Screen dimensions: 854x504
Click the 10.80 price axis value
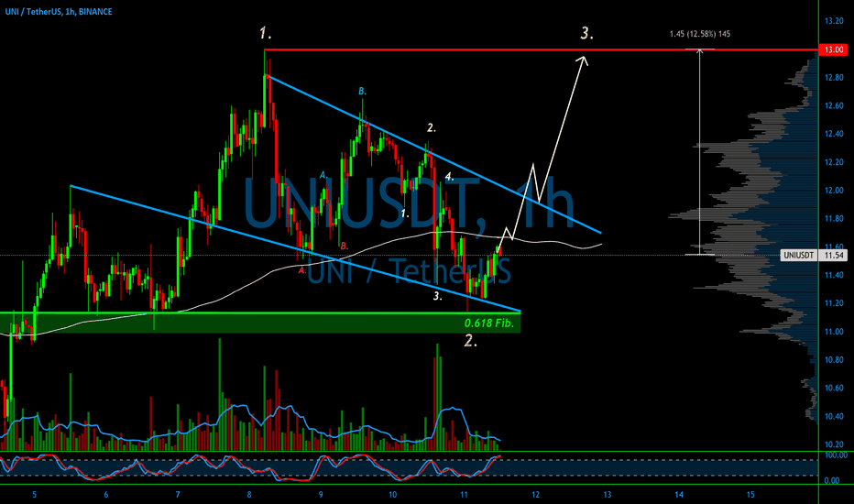click(x=833, y=360)
